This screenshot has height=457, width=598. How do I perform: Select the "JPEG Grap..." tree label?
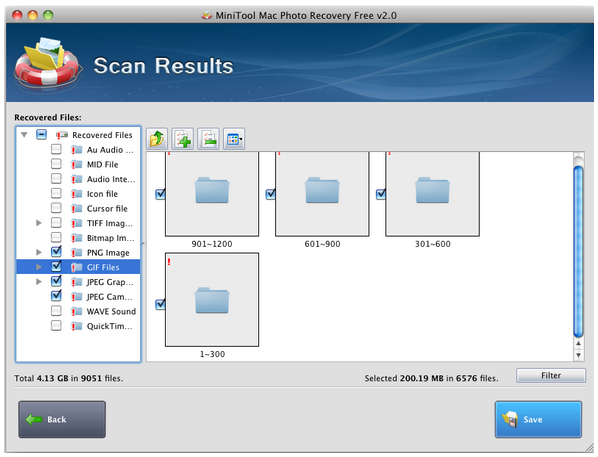tap(110, 282)
